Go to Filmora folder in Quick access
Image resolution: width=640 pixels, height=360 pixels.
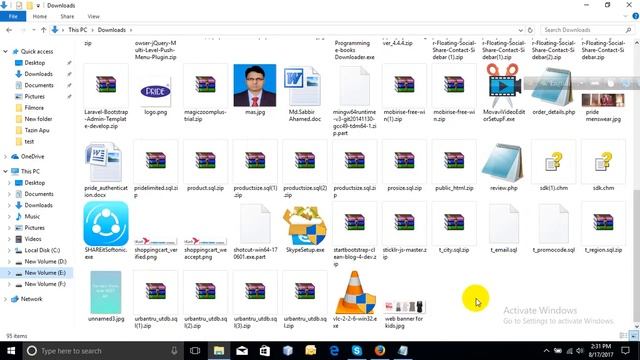[x=34, y=108]
